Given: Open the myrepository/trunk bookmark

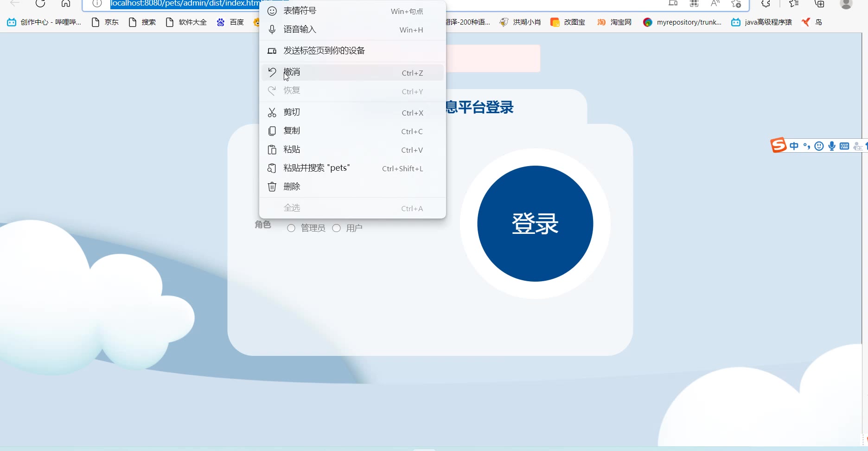Looking at the screenshot, I should [x=683, y=22].
